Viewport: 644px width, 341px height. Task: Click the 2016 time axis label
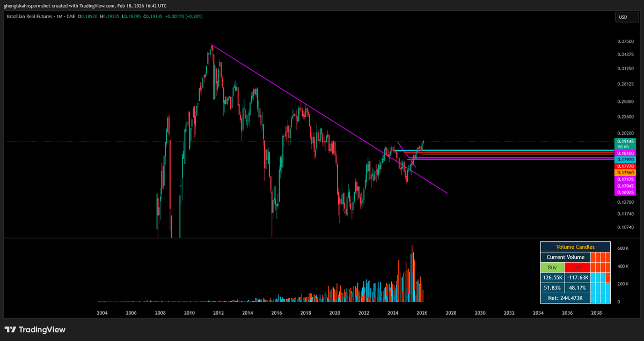pos(276,313)
